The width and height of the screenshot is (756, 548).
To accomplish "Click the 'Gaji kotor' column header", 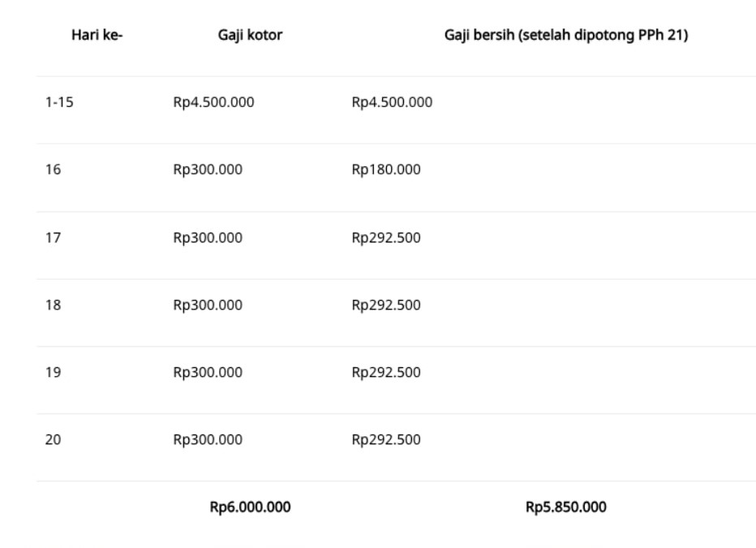I will coord(250,35).
